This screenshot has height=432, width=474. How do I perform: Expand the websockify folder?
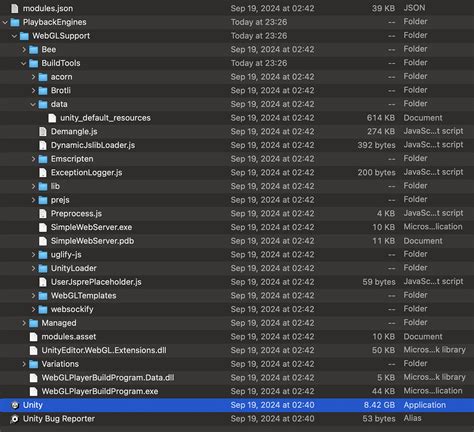click(x=33, y=309)
